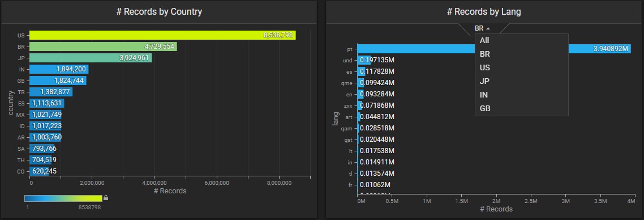The height and width of the screenshot is (220, 644).
Task: Select the IN bar with 1,894,200 records
Action: coord(59,69)
